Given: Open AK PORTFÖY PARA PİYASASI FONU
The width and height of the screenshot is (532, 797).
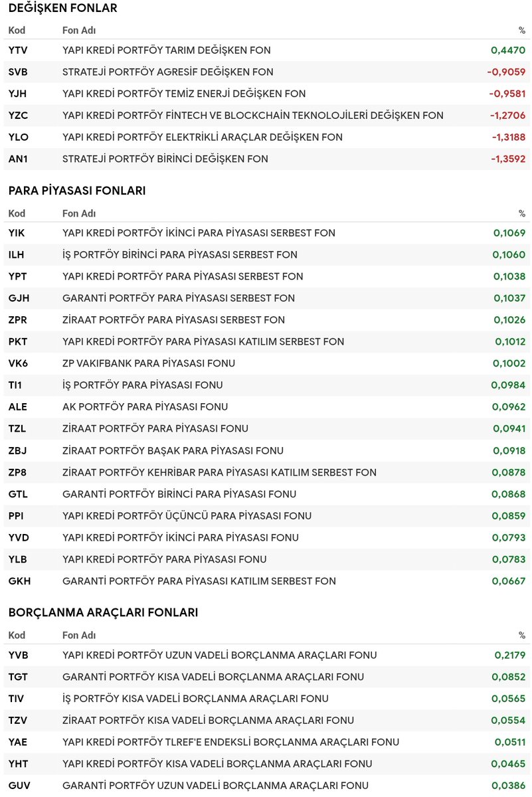Looking at the screenshot, I should [145, 406].
